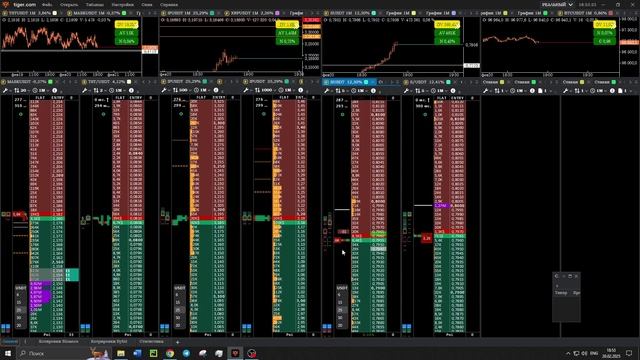Open price step dropdown 20 in MASKUSDT book

[21, 90]
